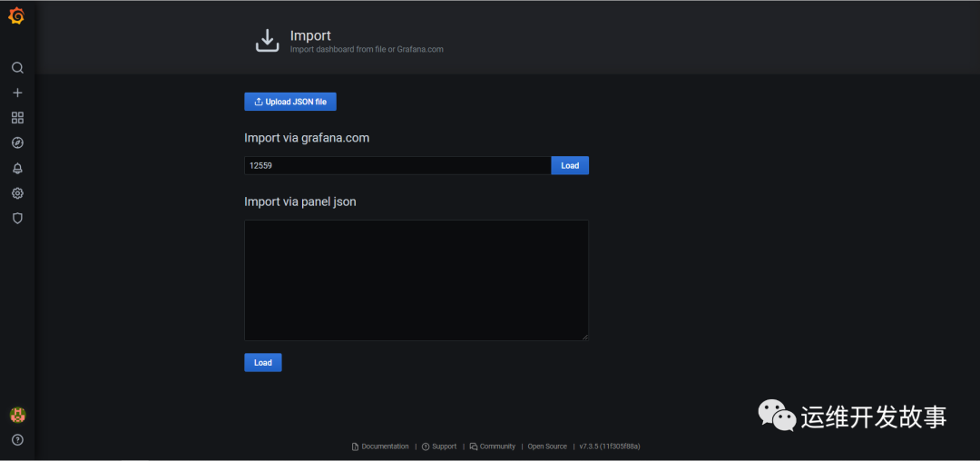Image resolution: width=980 pixels, height=461 pixels.
Task: Click the large Import download icon
Action: (x=268, y=41)
